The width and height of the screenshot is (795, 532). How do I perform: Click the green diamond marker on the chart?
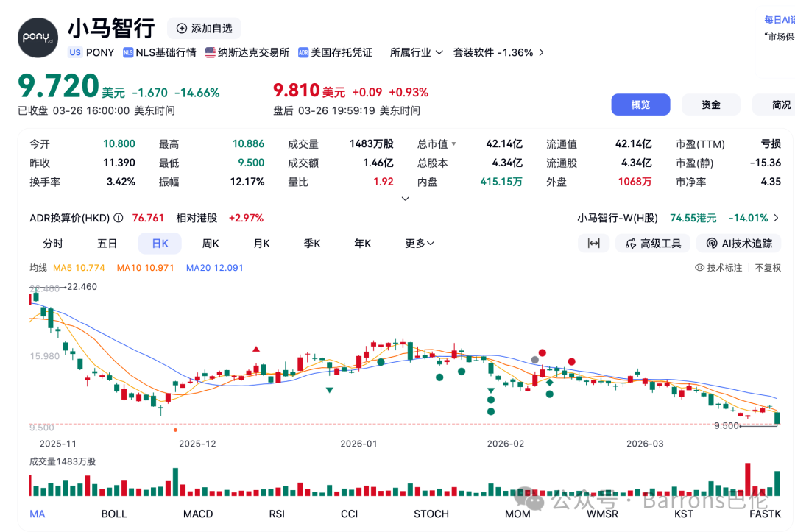[x=550, y=382]
